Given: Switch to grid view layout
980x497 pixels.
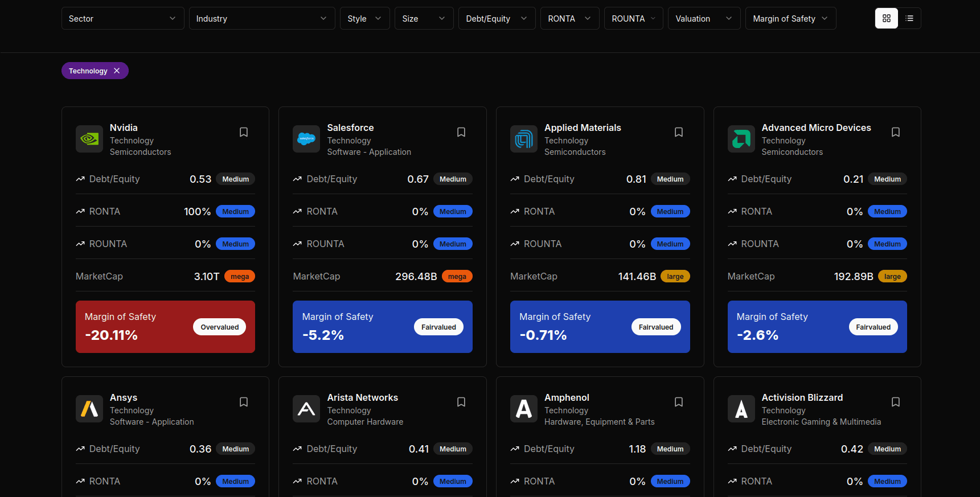Looking at the screenshot, I should click(x=887, y=19).
